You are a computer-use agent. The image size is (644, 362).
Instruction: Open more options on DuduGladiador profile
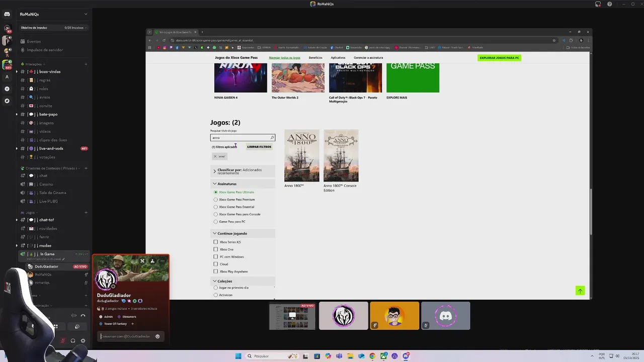[x=163, y=261]
